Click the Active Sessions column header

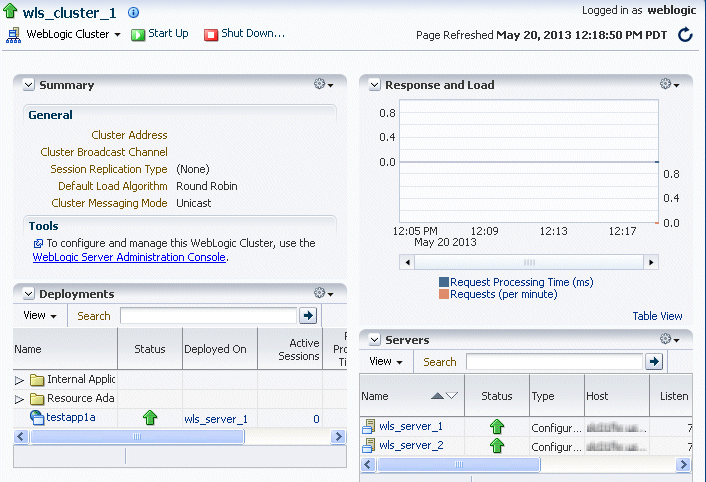[290, 349]
